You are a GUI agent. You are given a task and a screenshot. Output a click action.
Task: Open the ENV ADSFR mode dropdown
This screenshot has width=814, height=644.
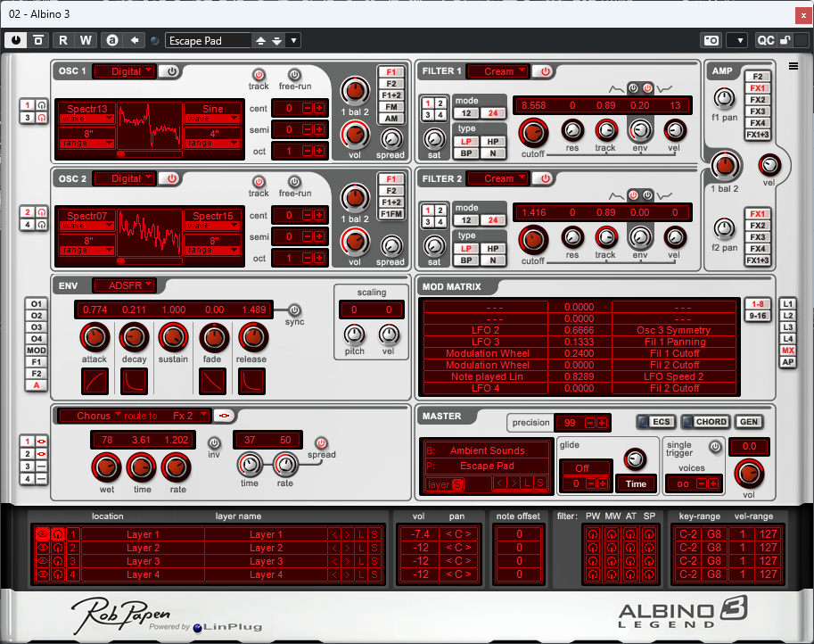pos(125,285)
